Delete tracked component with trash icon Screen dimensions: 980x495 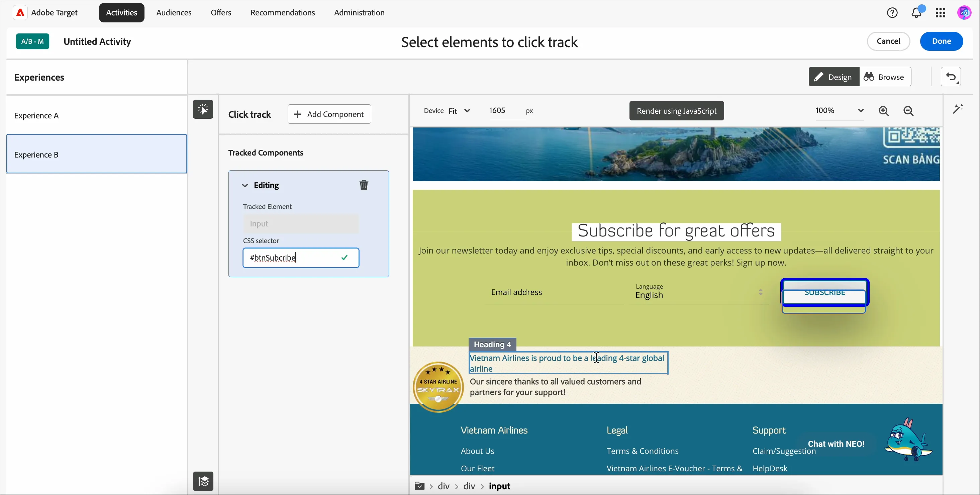pos(364,185)
